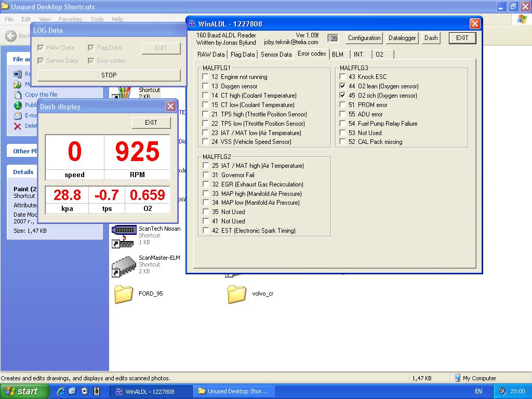Open the View menu in Explorer

pos(45,19)
